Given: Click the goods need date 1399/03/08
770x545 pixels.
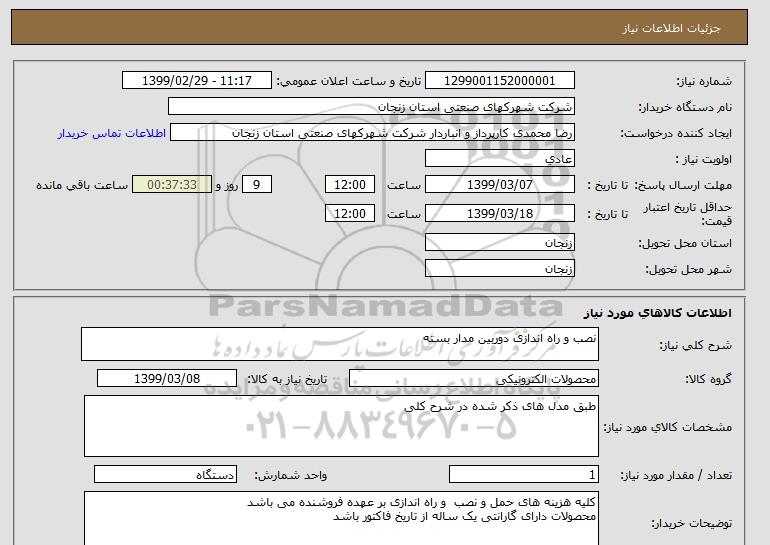Looking at the screenshot, I should point(167,379).
